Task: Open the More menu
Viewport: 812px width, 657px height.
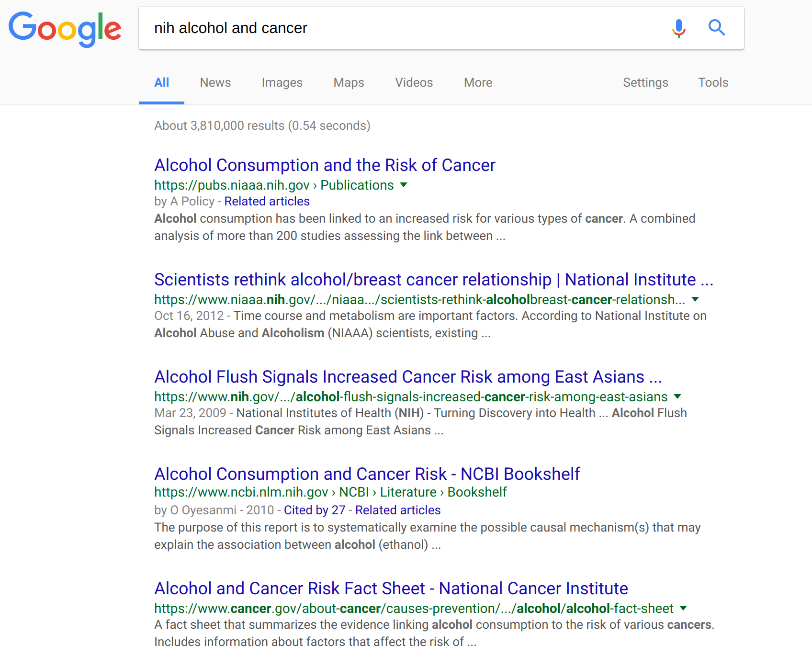Action: click(478, 82)
